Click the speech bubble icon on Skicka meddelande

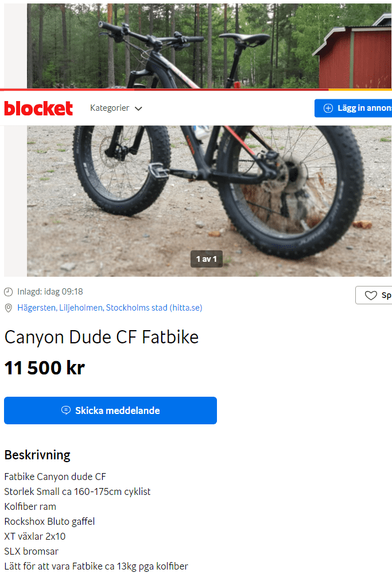[66, 411]
